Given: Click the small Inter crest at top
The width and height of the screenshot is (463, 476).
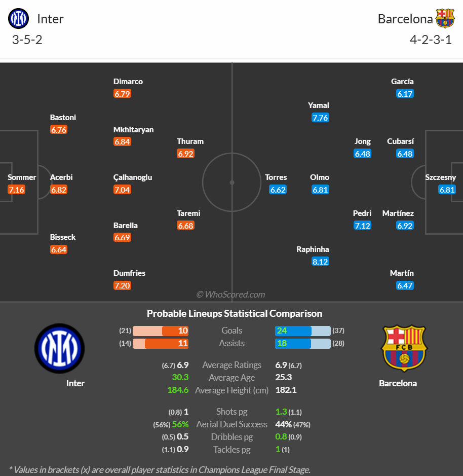Looking at the screenshot, I should point(19,19).
